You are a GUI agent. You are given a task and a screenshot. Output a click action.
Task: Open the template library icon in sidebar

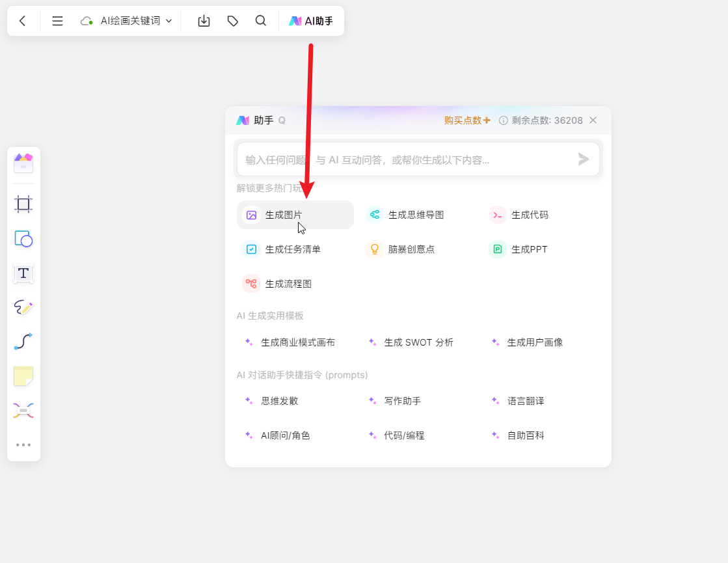click(x=23, y=163)
